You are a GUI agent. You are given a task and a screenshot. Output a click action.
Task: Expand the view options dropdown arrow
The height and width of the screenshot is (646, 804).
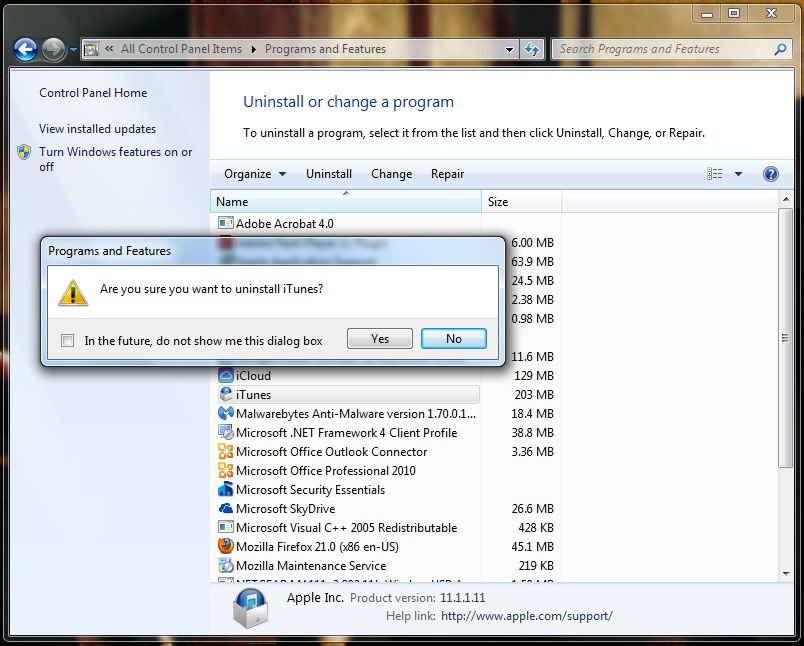739,174
